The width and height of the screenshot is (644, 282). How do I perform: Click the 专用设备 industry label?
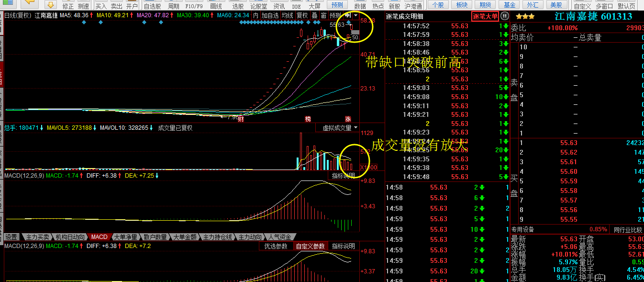(x=523, y=230)
